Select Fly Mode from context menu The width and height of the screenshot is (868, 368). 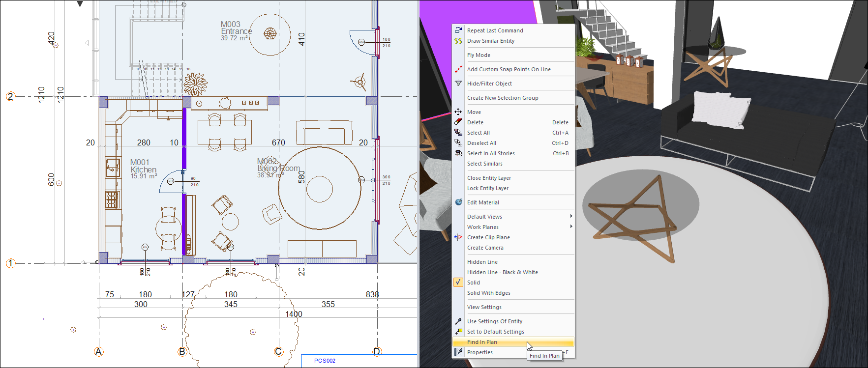point(479,55)
